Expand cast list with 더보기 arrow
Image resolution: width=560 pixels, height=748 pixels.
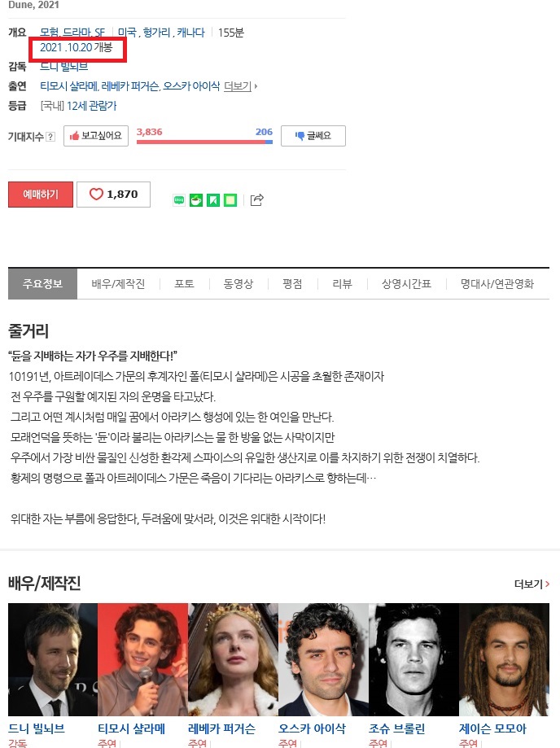(240, 86)
